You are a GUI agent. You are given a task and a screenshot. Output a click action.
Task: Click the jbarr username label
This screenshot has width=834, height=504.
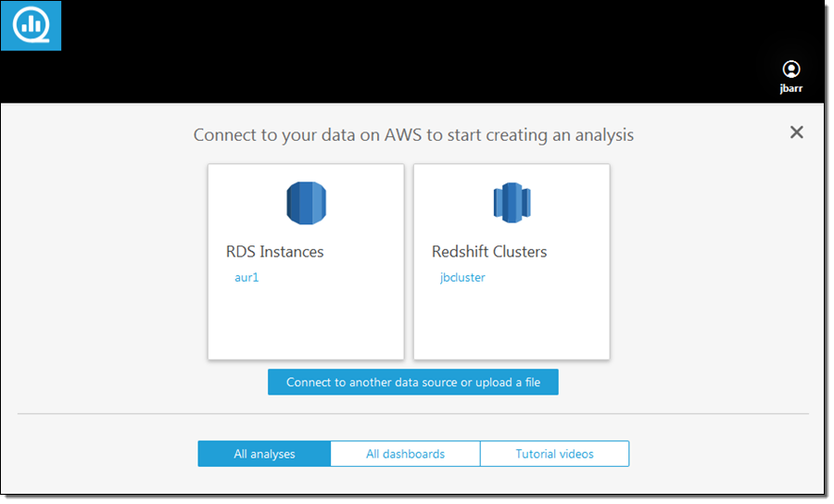790,90
